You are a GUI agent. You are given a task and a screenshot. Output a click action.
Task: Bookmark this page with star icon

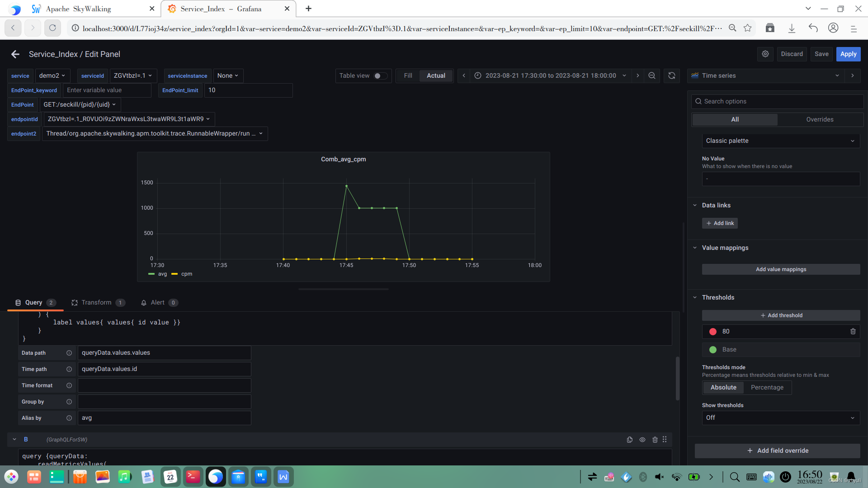pos(748,28)
